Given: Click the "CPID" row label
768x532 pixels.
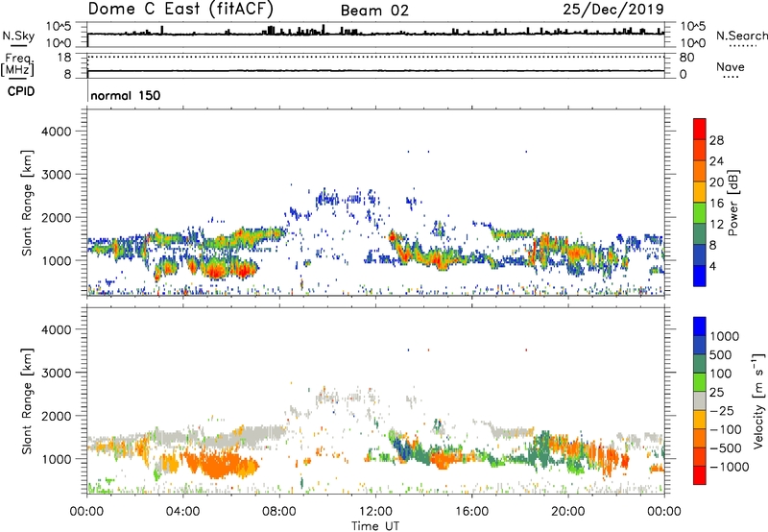Looking at the screenshot, I should (21, 91).
